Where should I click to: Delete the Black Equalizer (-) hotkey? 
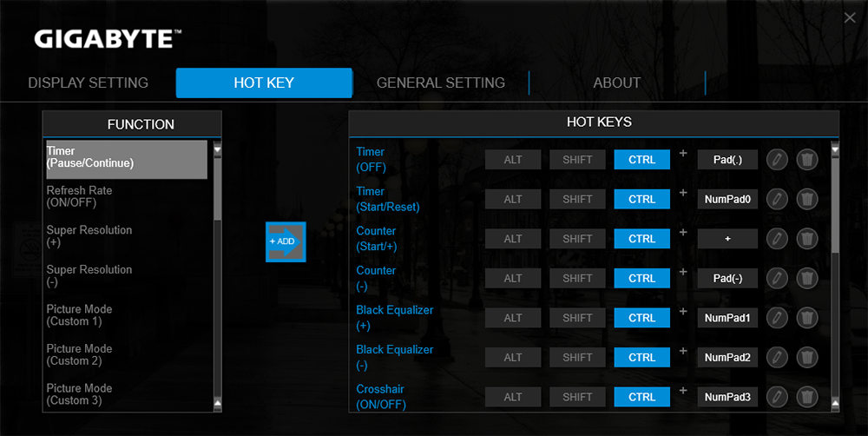point(807,357)
